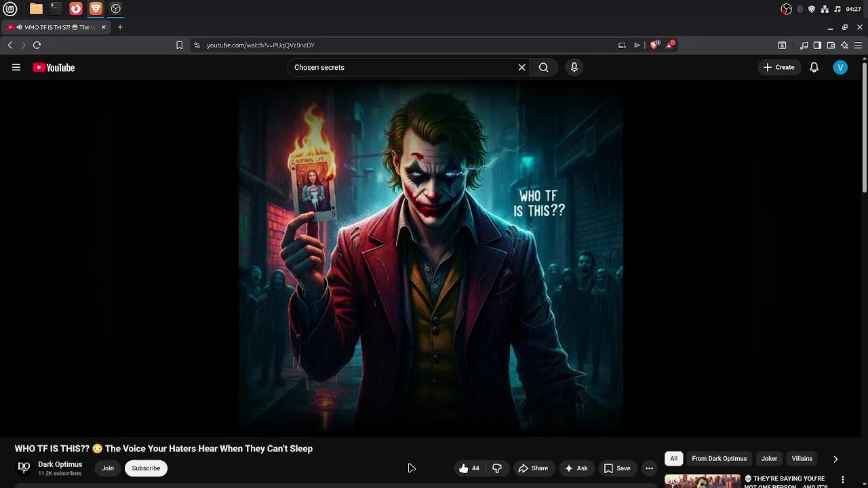Open more actions ellipsis under video

pos(649,468)
